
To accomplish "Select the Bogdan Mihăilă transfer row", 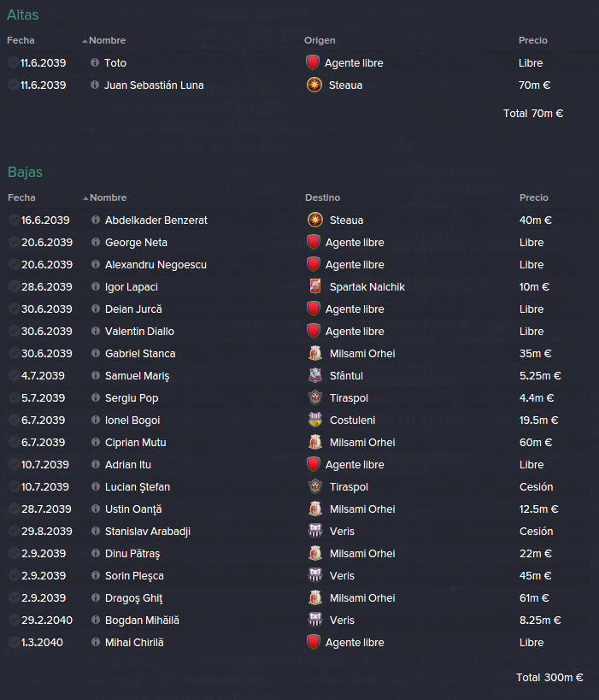I will (x=298, y=621).
